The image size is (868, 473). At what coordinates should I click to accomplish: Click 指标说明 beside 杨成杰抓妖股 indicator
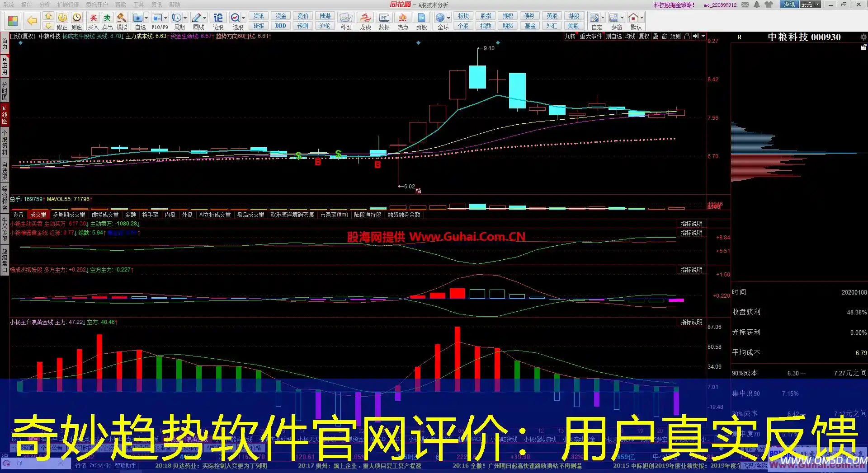tap(692, 270)
